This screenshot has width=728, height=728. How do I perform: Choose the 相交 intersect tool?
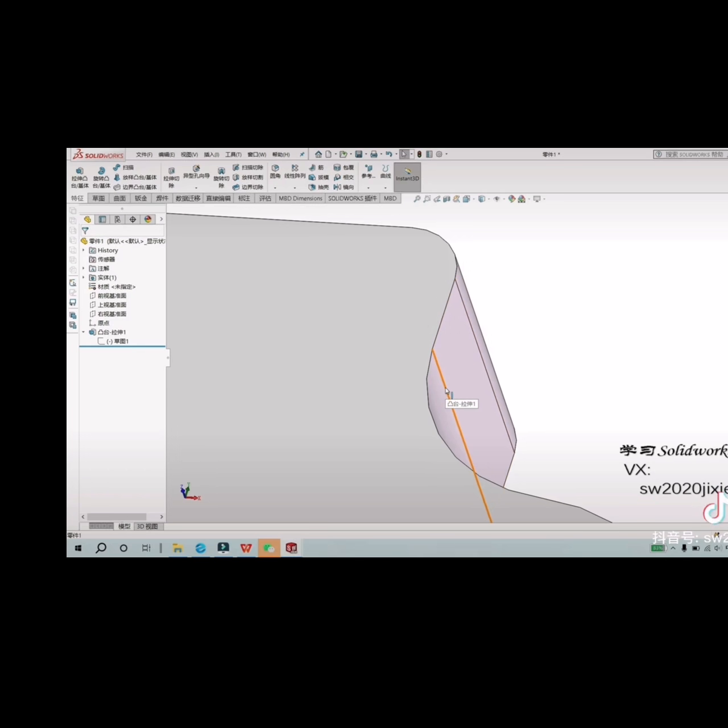coord(344,177)
